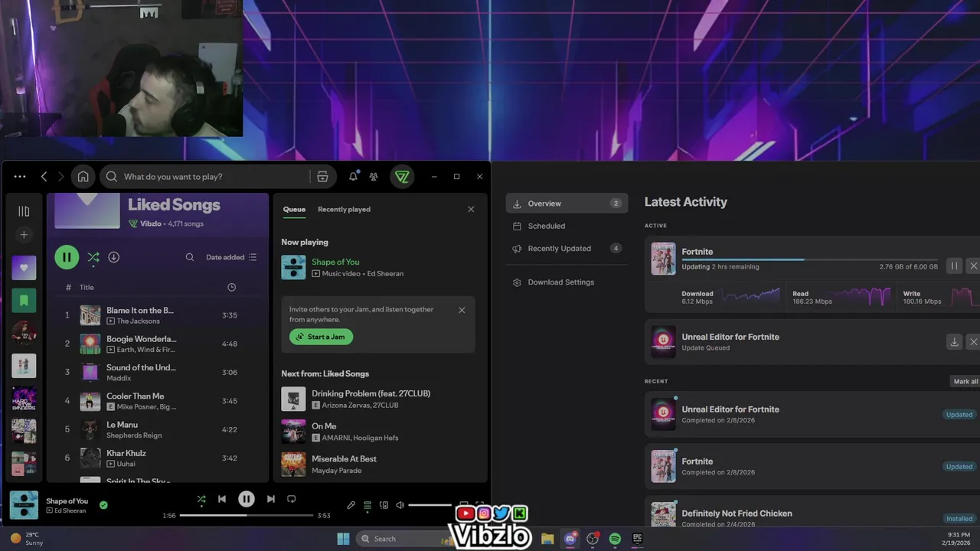Pause playback in player bar
The height and width of the screenshot is (551, 980).
(x=247, y=499)
